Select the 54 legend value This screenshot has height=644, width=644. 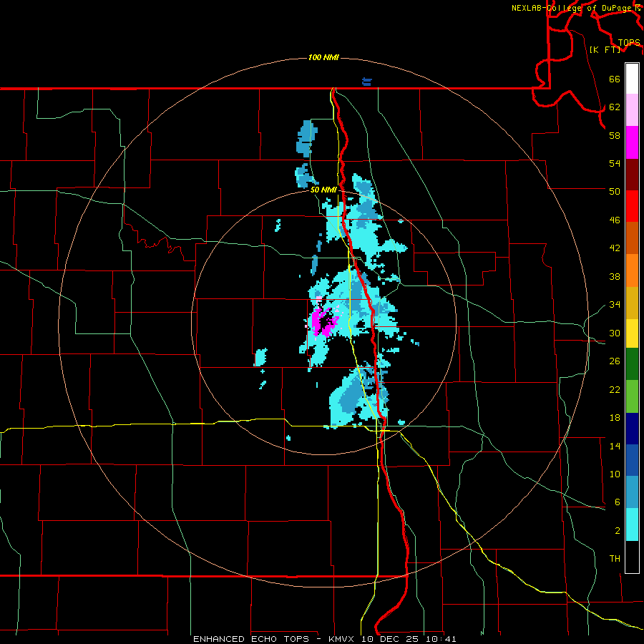pos(615,163)
